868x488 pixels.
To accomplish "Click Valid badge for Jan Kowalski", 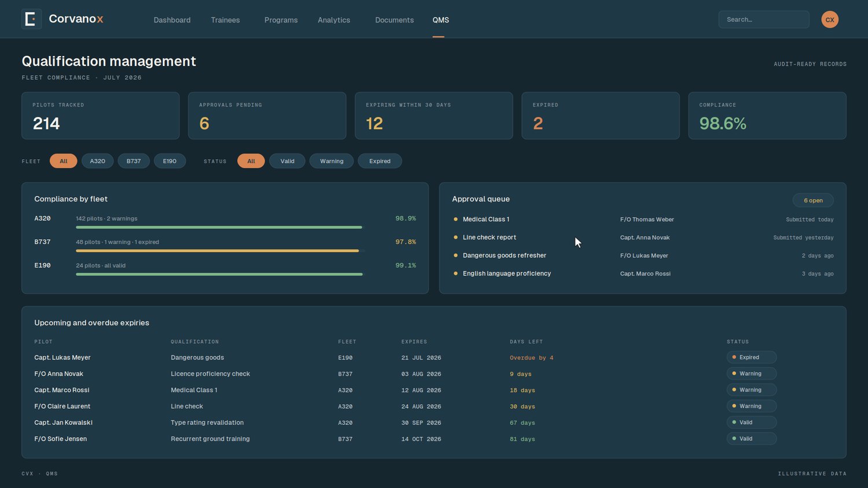I will 751,422.
